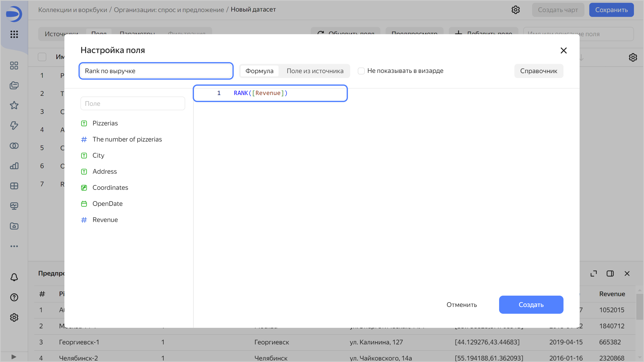This screenshot has height=362, width=644.
Task: Open the all services grid icon
Action: coord(14,34)
